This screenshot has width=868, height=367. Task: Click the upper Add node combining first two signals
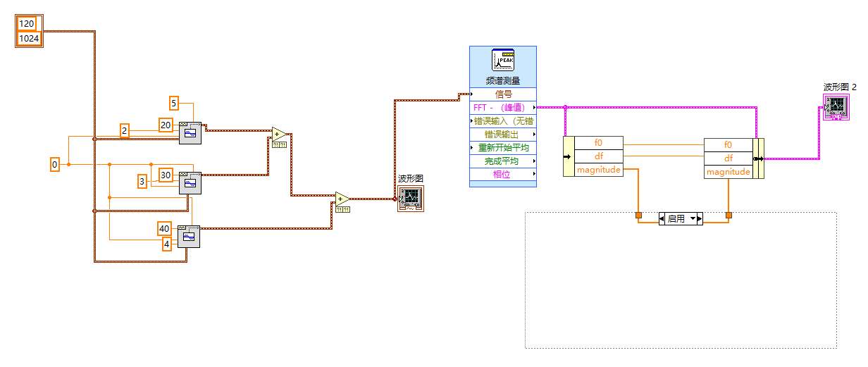click(280, 135)
